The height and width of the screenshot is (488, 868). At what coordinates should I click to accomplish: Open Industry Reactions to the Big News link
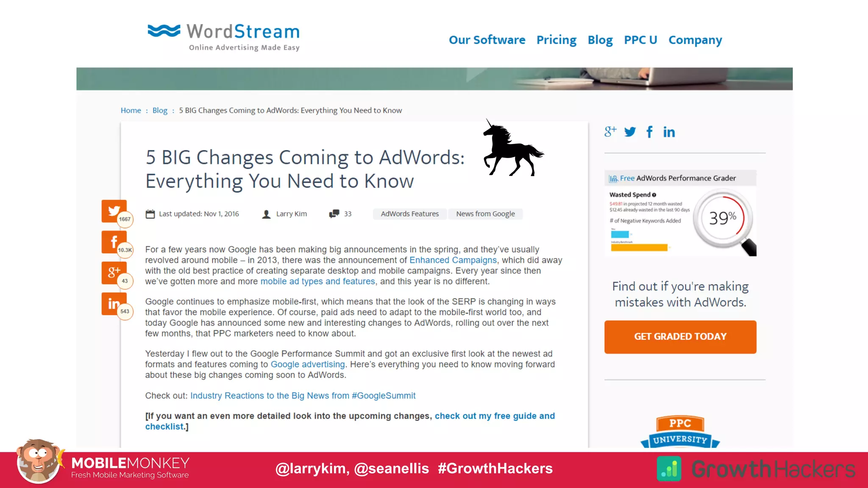[x=303, y=396]
